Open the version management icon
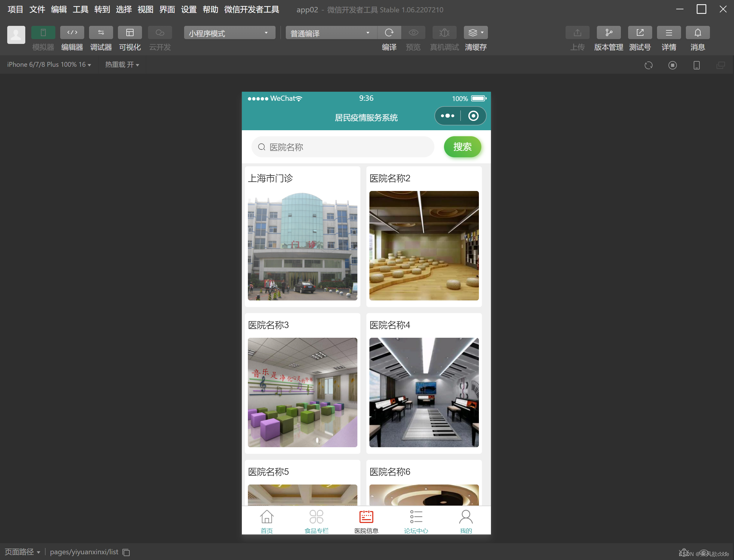This screenshot has width=734, height=560. point(608,33)
